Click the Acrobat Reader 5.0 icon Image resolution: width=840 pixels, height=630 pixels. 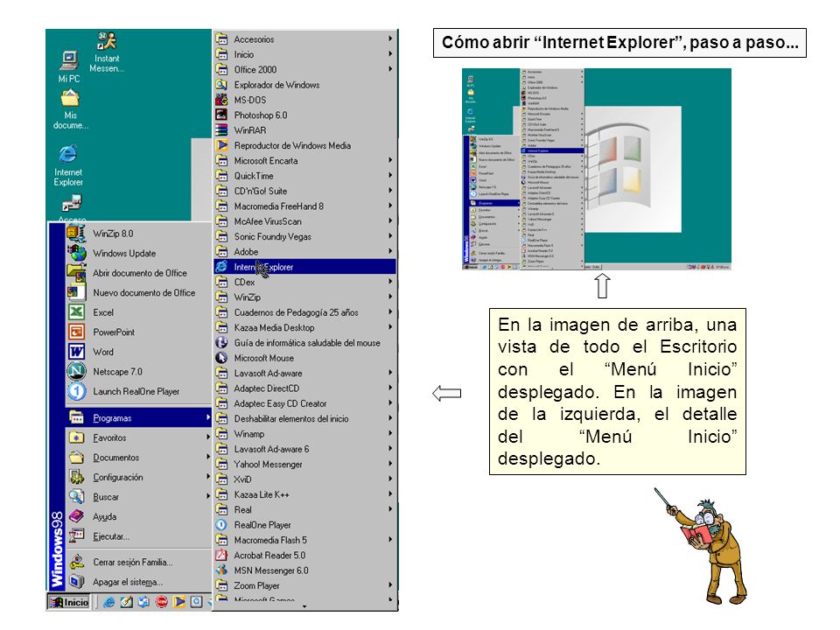click(221, 555)
